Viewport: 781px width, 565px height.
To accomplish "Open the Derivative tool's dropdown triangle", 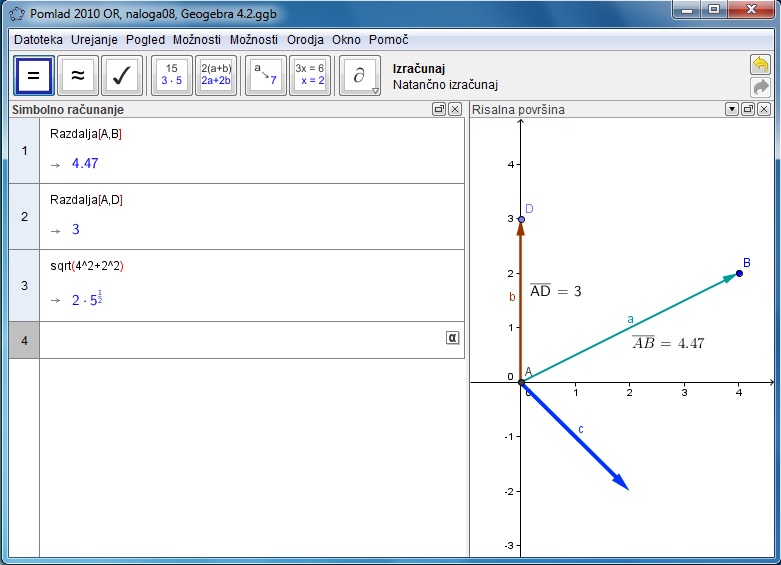I will pos(375,91).
